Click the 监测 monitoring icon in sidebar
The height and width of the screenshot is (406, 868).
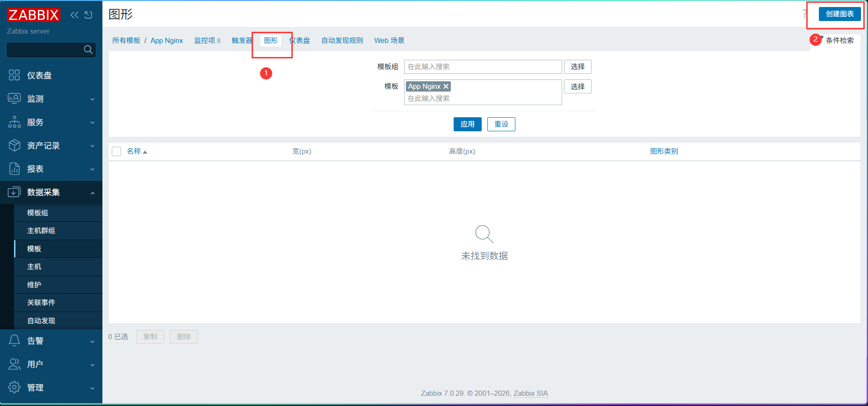(x=14, y=99)
